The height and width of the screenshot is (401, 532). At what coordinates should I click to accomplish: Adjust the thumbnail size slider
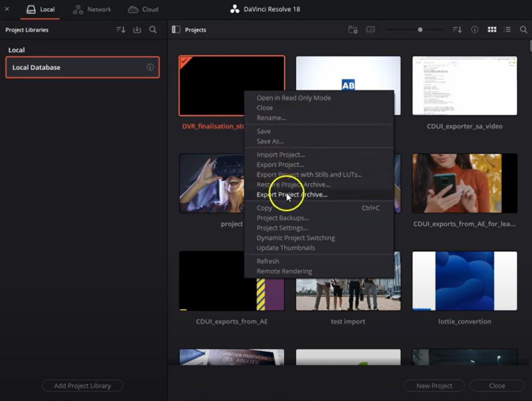[x=420, y=30]
